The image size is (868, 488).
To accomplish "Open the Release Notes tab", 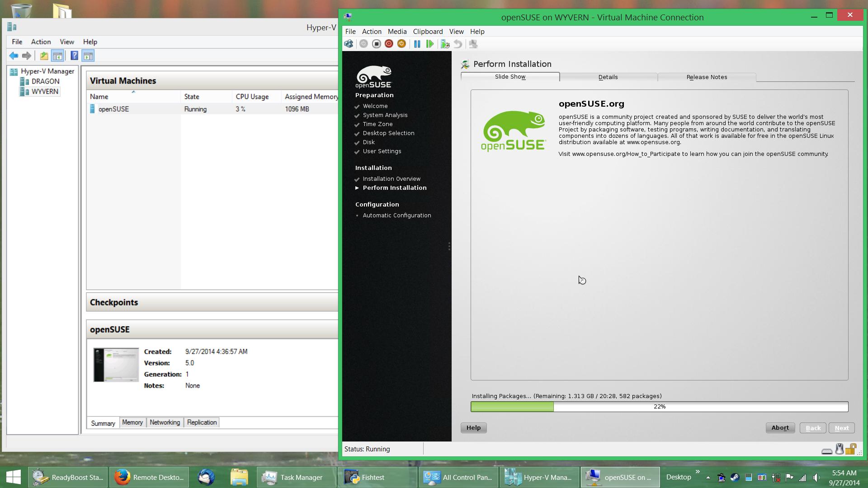I will tap(707, 77).
